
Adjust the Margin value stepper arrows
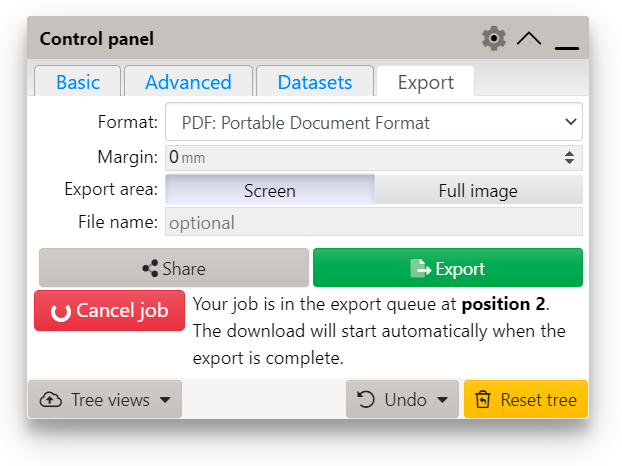(569, 157)
